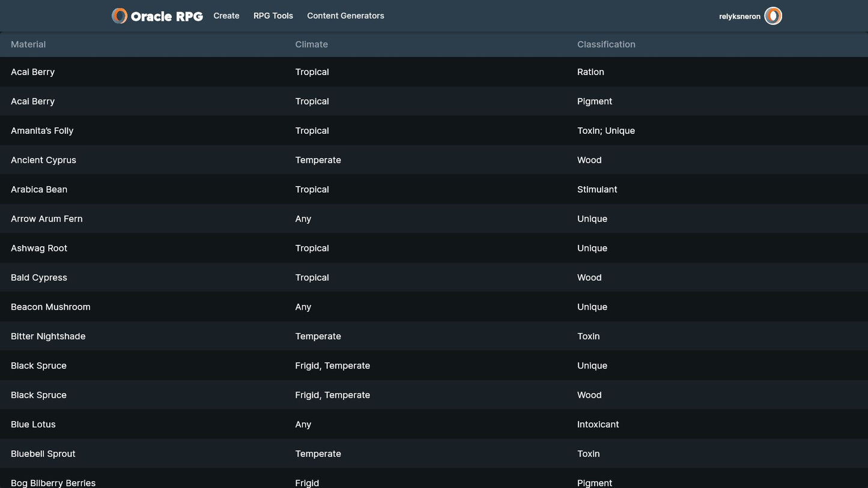Open the RPG Tools menu
The width and height of the screenshot is (868, 488).
(x=273, y=16)
